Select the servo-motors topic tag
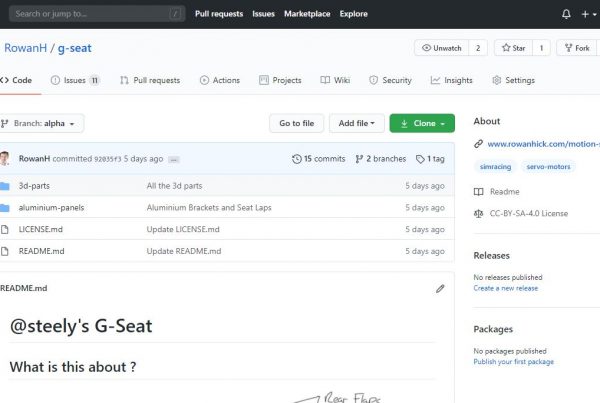The image size is (600, 403). coord(548,167)
